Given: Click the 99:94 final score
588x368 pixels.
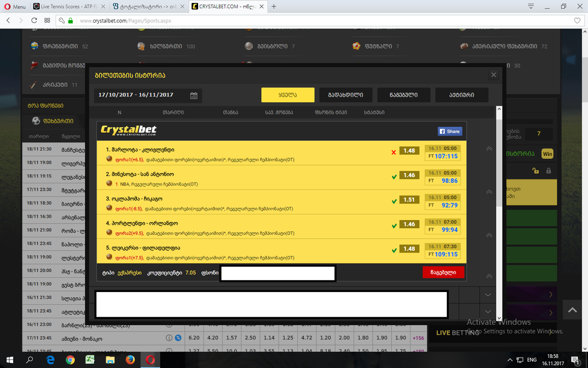Looking at the screenshot, I should click(x=450, y=230).
